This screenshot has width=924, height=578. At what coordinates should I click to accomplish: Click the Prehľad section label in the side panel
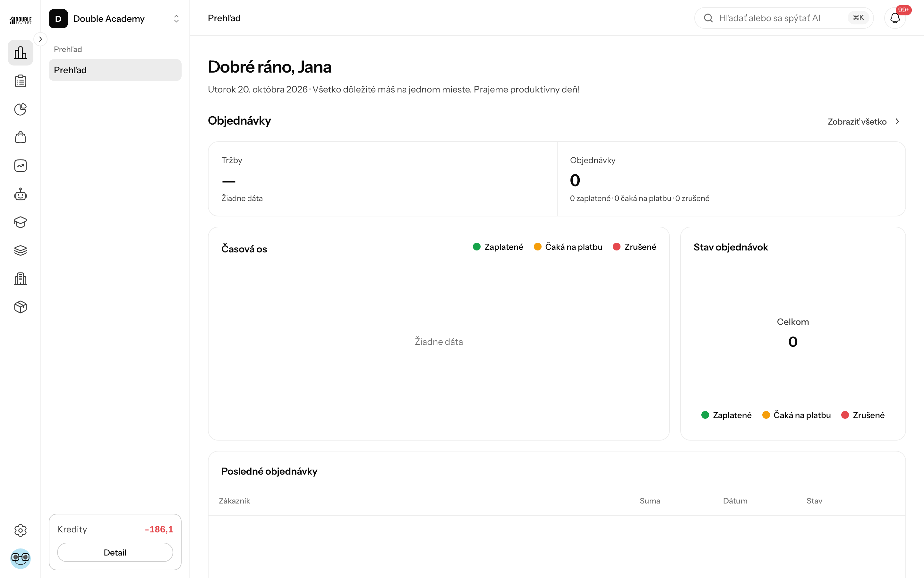68,49
